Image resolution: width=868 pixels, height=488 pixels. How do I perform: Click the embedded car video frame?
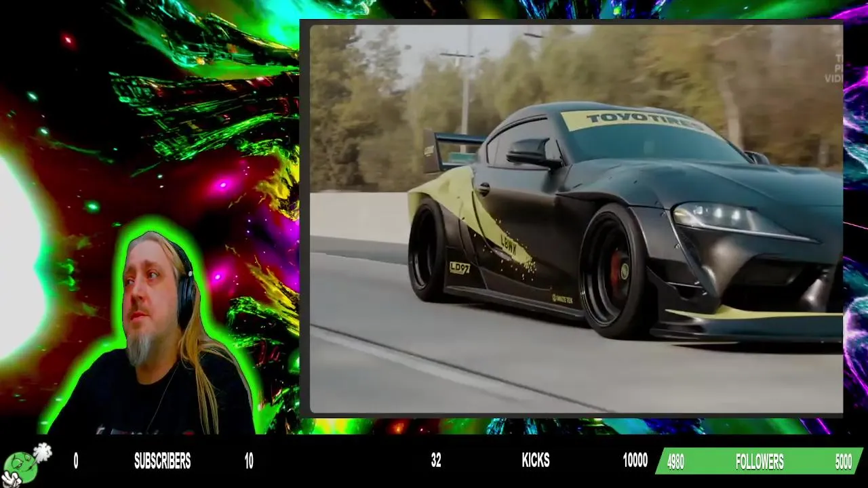click(x=576, y=219)
